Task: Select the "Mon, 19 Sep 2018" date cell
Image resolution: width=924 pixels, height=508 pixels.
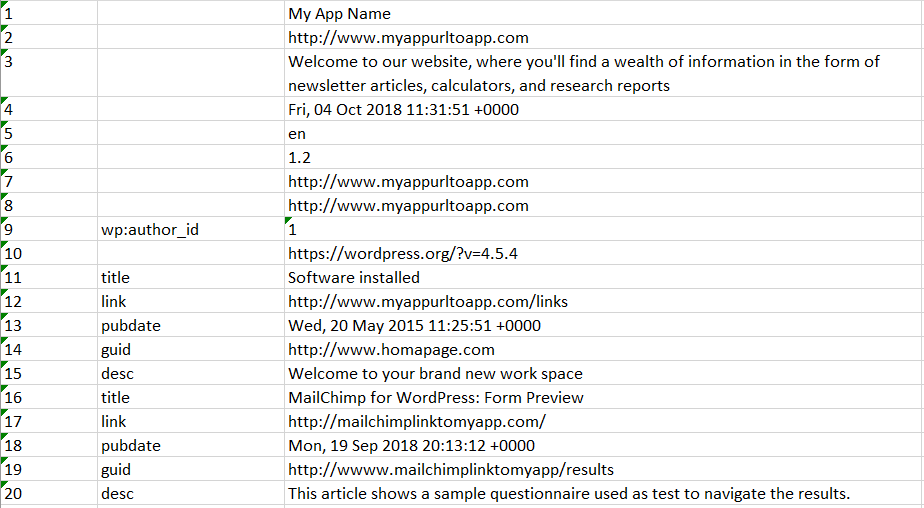Action: click(x=411, y=446)
